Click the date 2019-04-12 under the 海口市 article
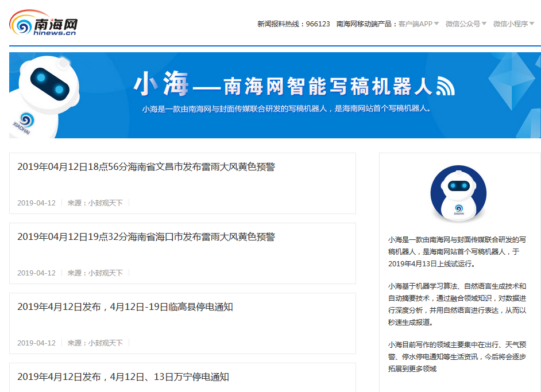Viewport: 541px width, 392px height. pyautogui.click(x=36, y=273)
